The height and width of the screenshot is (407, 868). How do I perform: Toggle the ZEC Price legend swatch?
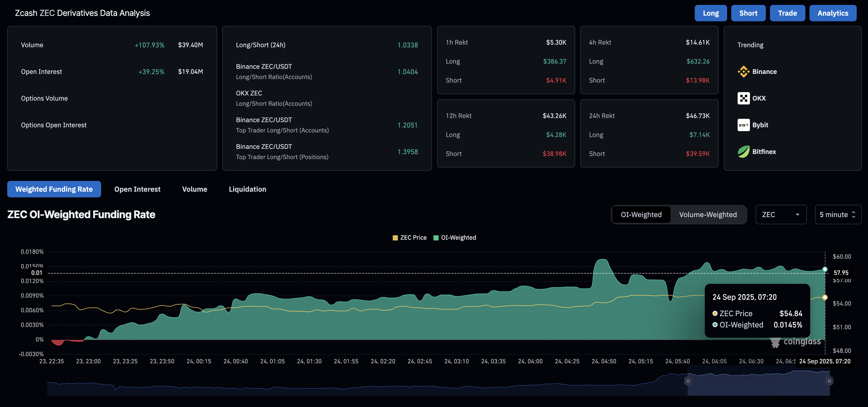click(x=395, y=238)
